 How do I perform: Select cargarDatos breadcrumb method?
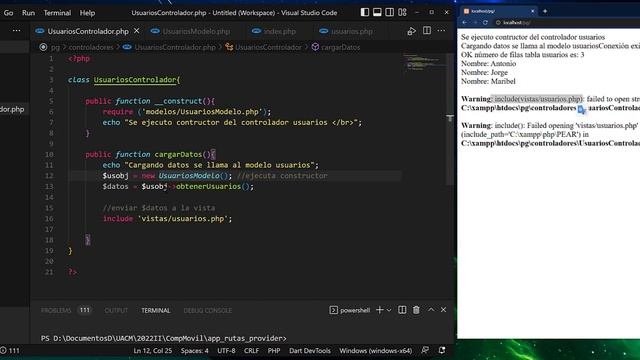pos(336,47)
